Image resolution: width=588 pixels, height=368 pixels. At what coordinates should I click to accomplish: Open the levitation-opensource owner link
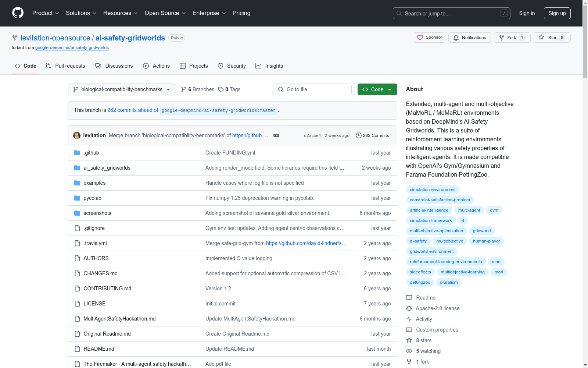55,38
